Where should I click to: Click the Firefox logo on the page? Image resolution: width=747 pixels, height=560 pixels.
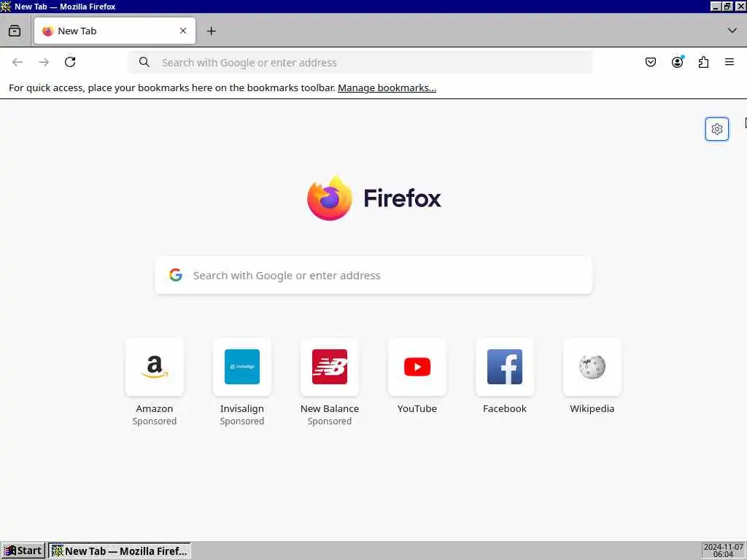(x=374, y=198)
